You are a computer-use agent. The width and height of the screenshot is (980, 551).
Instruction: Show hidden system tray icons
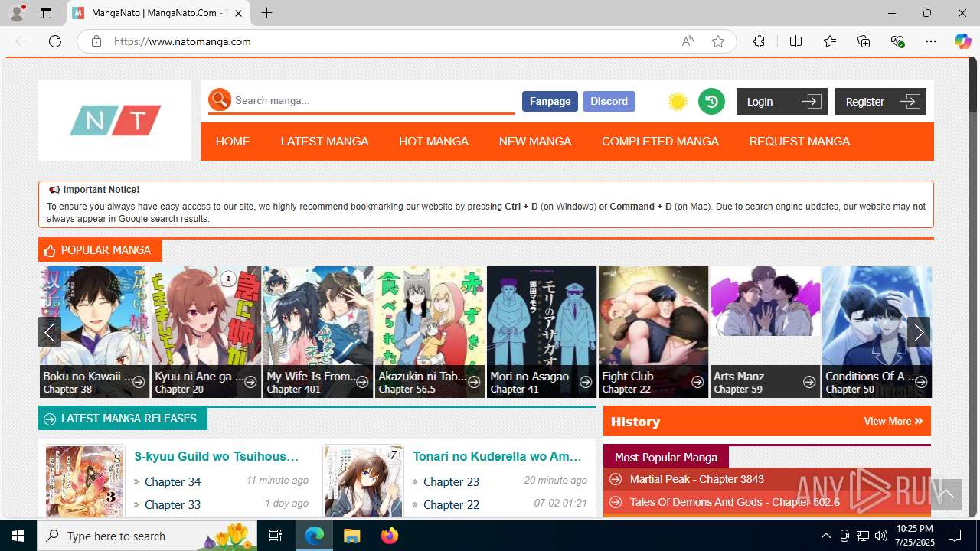(x=825, y=536)
